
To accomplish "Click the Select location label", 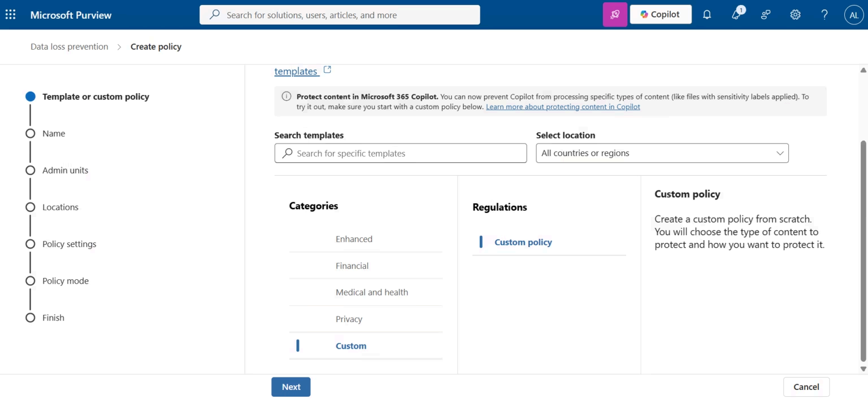I will [566, 136].
